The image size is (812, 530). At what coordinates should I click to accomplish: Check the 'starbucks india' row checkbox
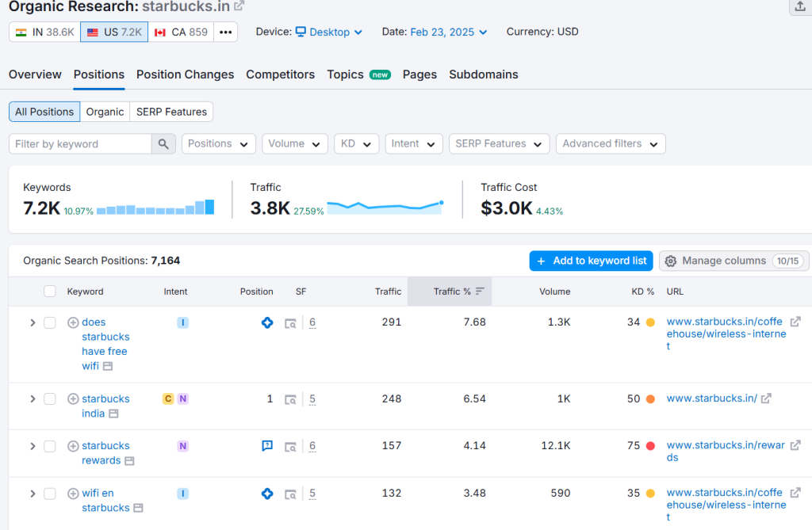click(x=50, y=399)
